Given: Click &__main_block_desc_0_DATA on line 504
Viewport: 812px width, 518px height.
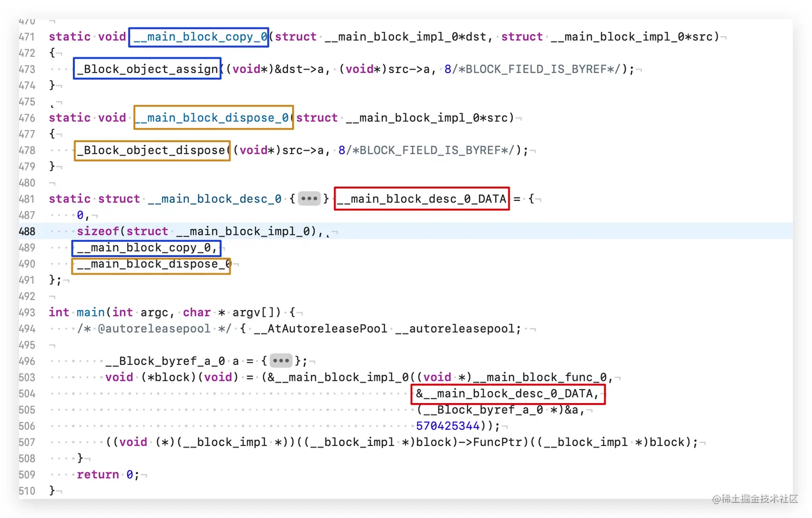Looking at the screenshot, I should [x=504, y=393].
